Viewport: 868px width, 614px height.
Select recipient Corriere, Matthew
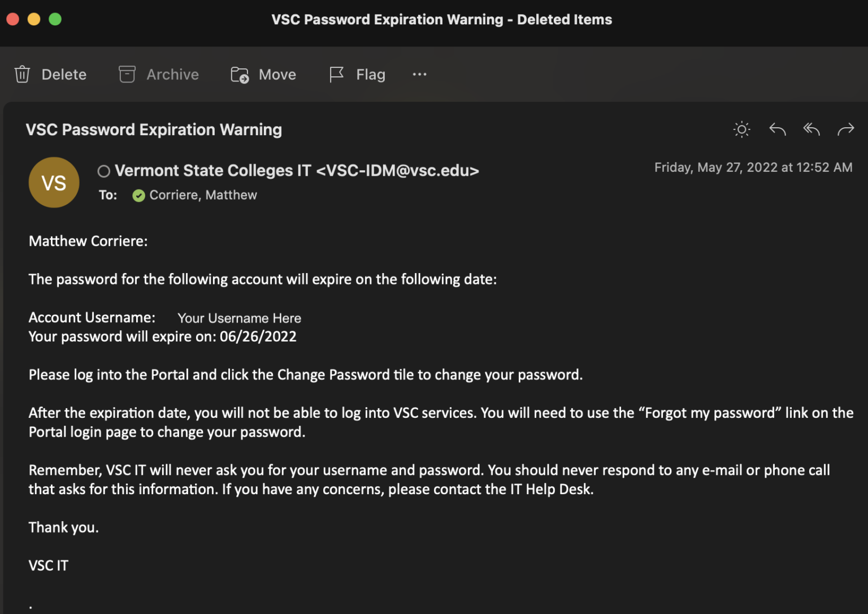click(x=203, y=195)
